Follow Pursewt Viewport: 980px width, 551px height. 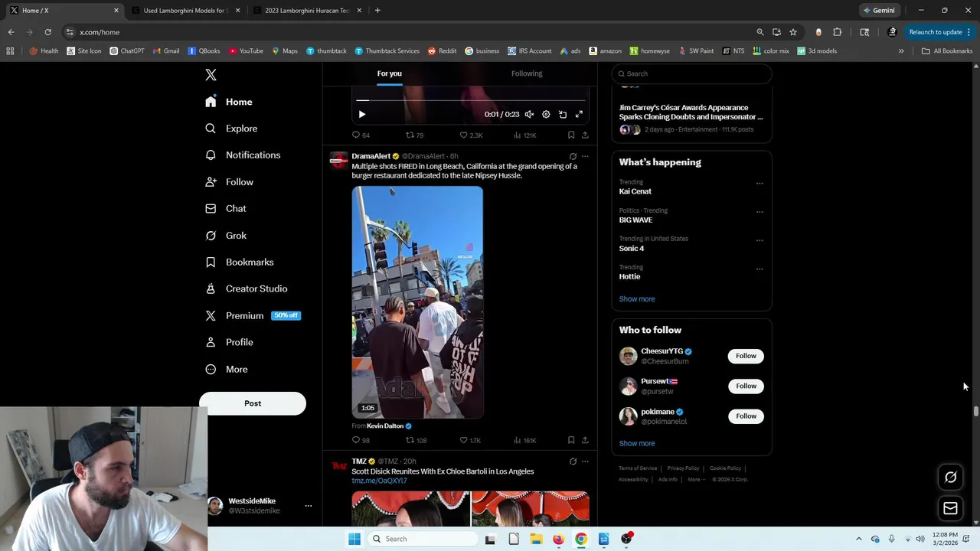point(746,386)
